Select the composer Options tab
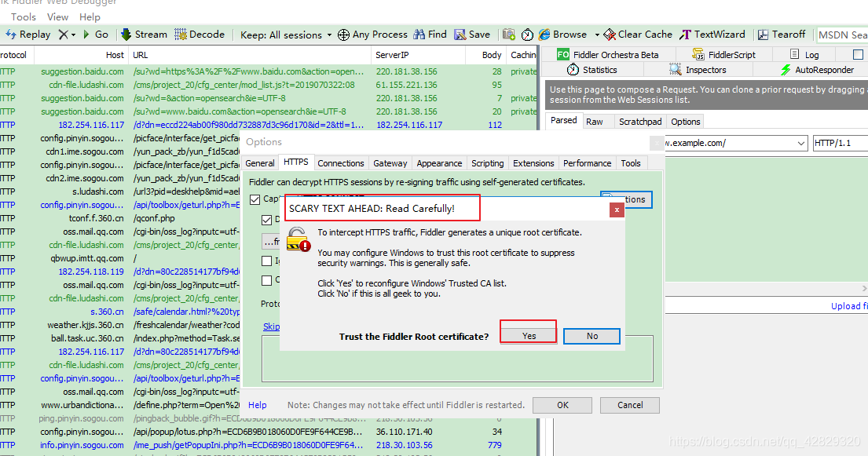The width and height of the screenshot is (868, 456). 685,121
